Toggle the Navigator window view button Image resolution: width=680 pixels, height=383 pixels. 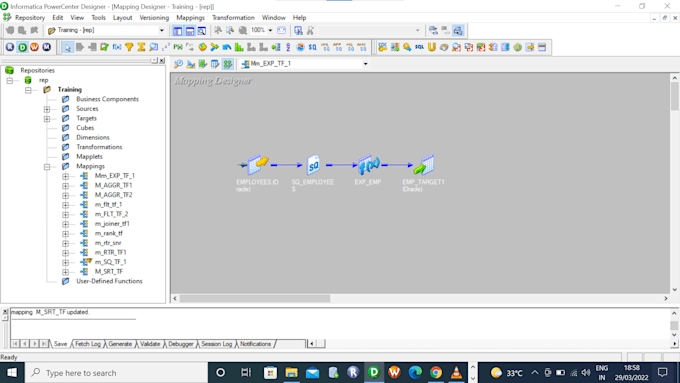[x=177, y=30]
